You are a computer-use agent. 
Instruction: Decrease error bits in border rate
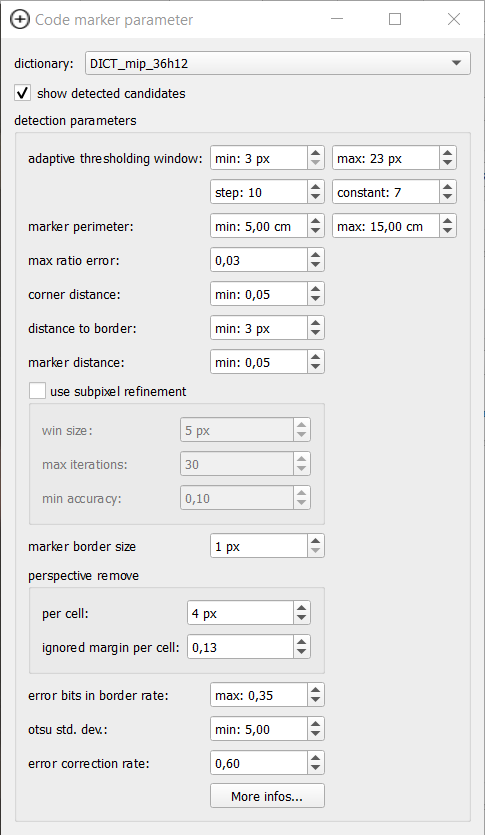pos(316,701)
